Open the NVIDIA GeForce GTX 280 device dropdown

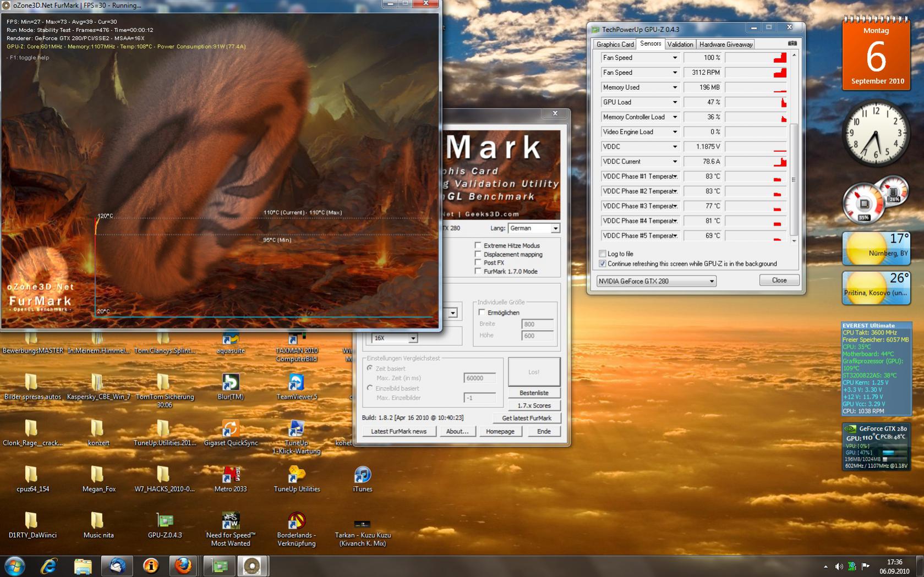(657, 281)
